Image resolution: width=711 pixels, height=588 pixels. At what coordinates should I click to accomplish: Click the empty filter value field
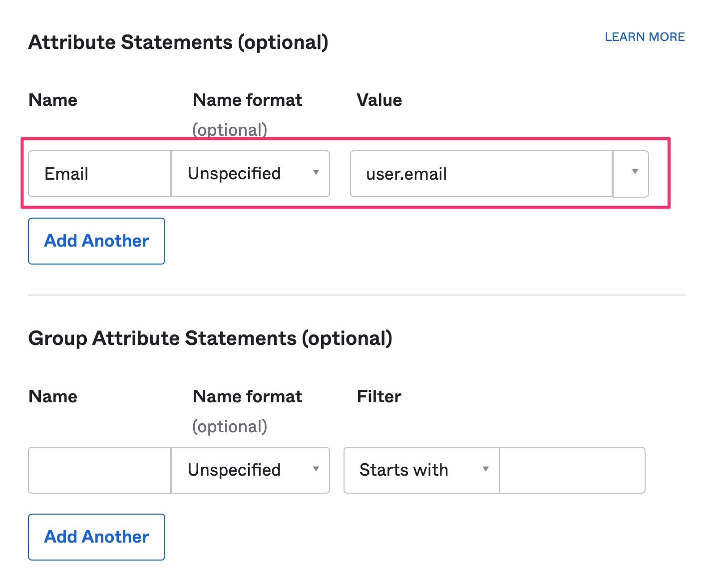point(572,470)
